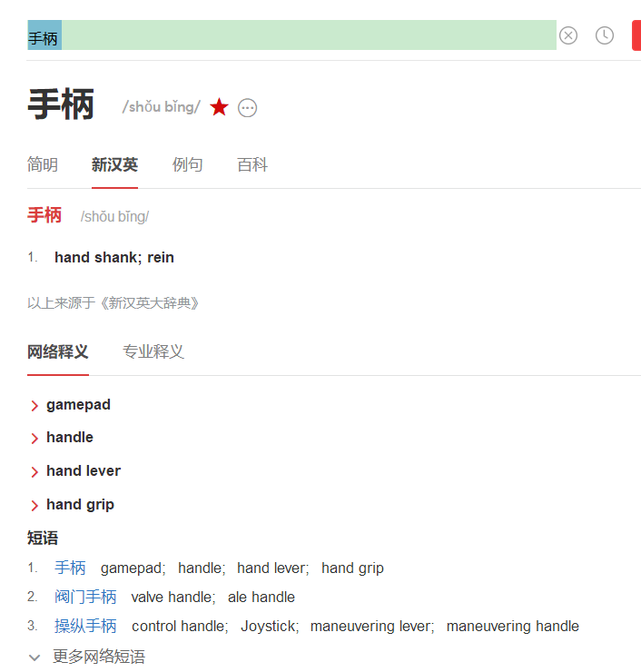Expand the hand lever definition chevron

click(x=35, y=472)
